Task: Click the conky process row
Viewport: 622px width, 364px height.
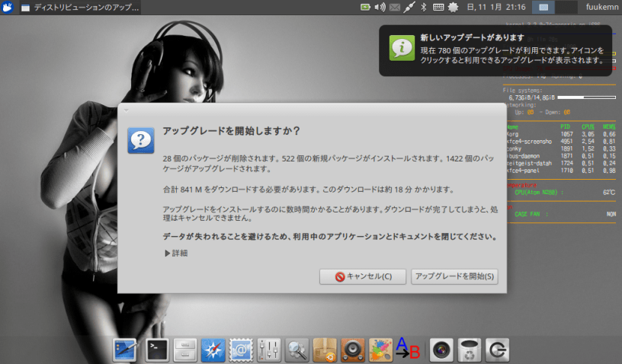Action: pyautogui.click(x=561, y=149)
